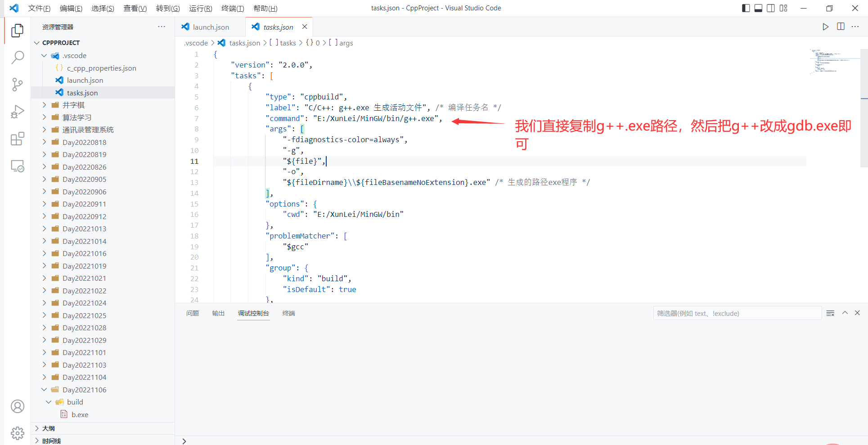Viewport: 868px width, 445px height.
Task: Close the bottom panel
Action: coord(857,313)
